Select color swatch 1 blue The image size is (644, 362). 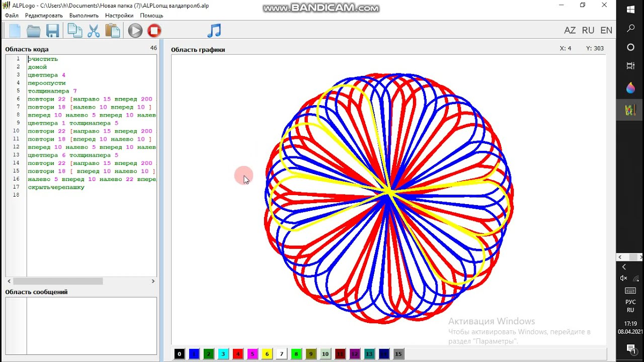194,354
